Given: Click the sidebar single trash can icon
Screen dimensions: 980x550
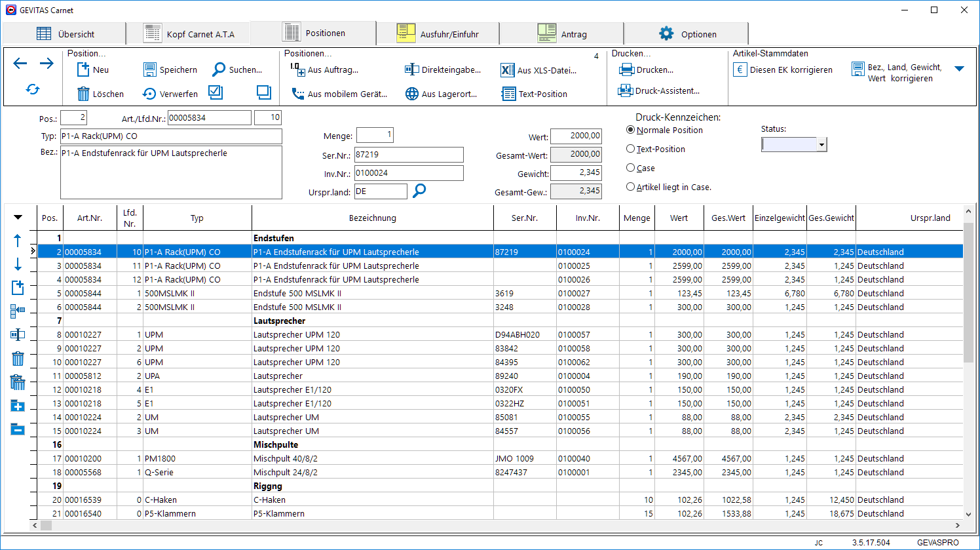Looking at the screenshot, I should [18, 358].
